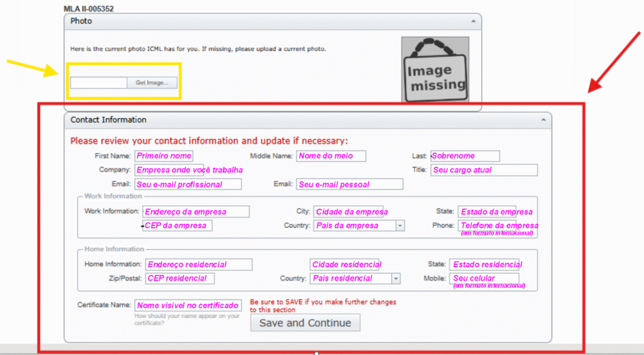The height and width of the screenshot is (355, 644).
Task: Click the First Name field
Action: [x=164, y=156]
